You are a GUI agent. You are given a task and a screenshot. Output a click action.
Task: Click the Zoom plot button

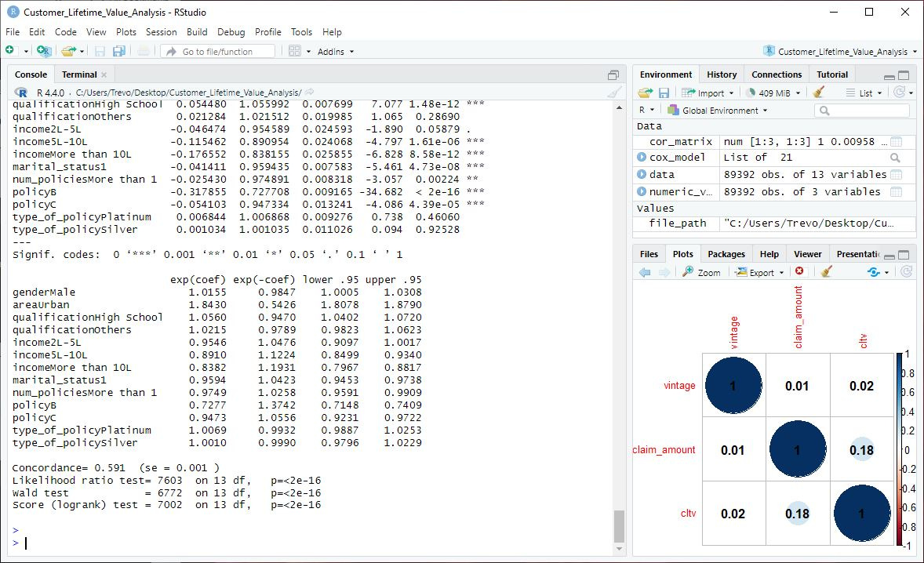pos(701,272)
